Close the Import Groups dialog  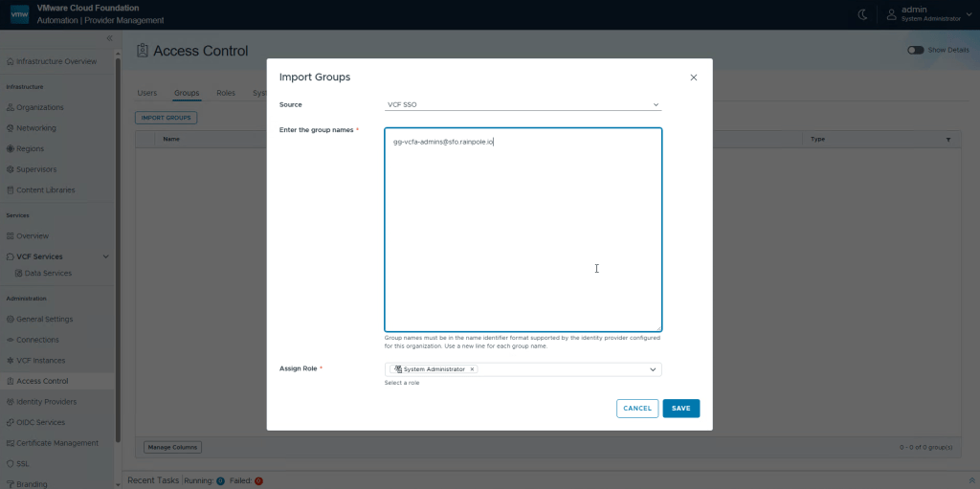point(694,78)
